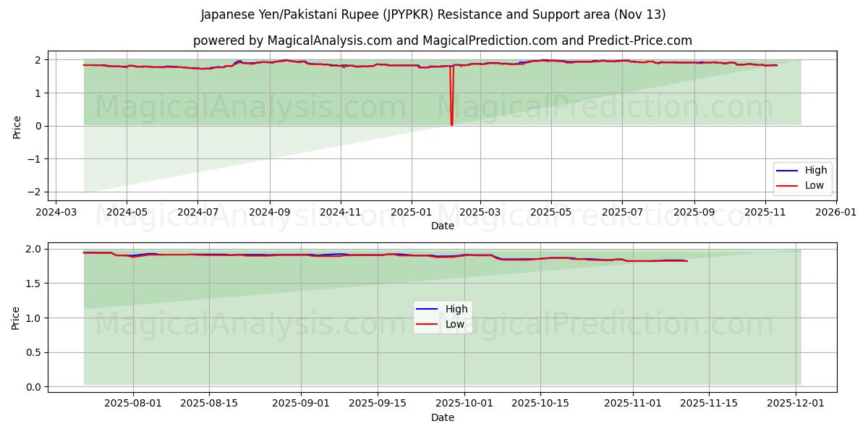Click the powered by MagicalAnalysis.com subtitle
This screenshot has height=434, width=868.
(443, 41)
